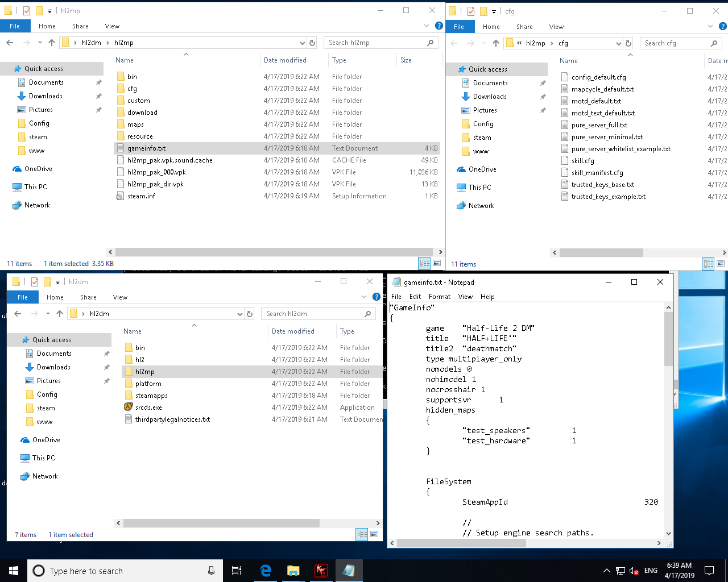Switch to details view in hl2mp window
The height and width of the screenshot is (582, 728).
click(x=424, y=263)
